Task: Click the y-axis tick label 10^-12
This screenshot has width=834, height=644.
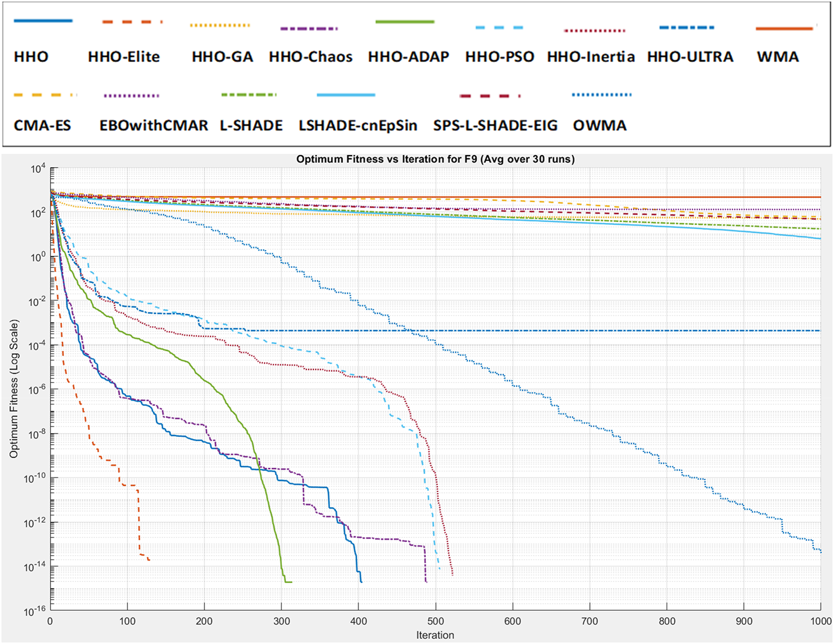Action: coord(35,523)
